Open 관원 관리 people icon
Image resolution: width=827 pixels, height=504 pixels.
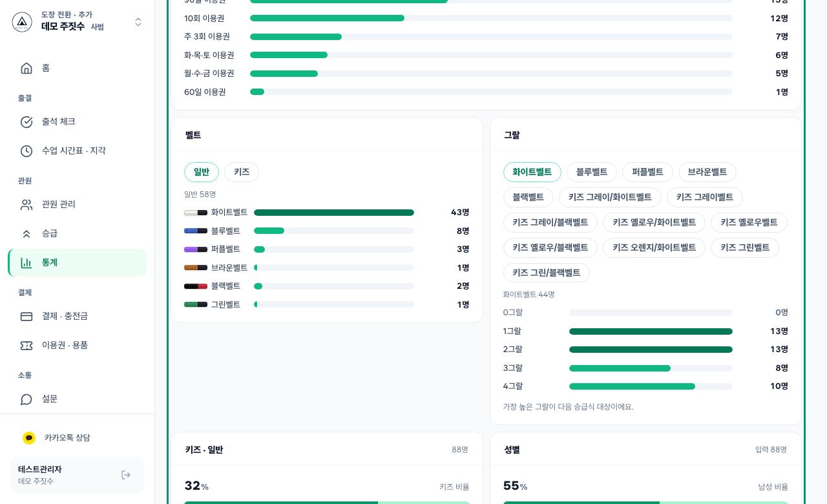[26, 204]
